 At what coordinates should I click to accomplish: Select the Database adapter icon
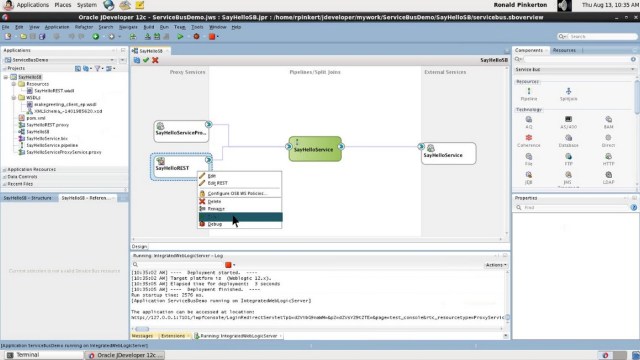(x=568, y=141)
